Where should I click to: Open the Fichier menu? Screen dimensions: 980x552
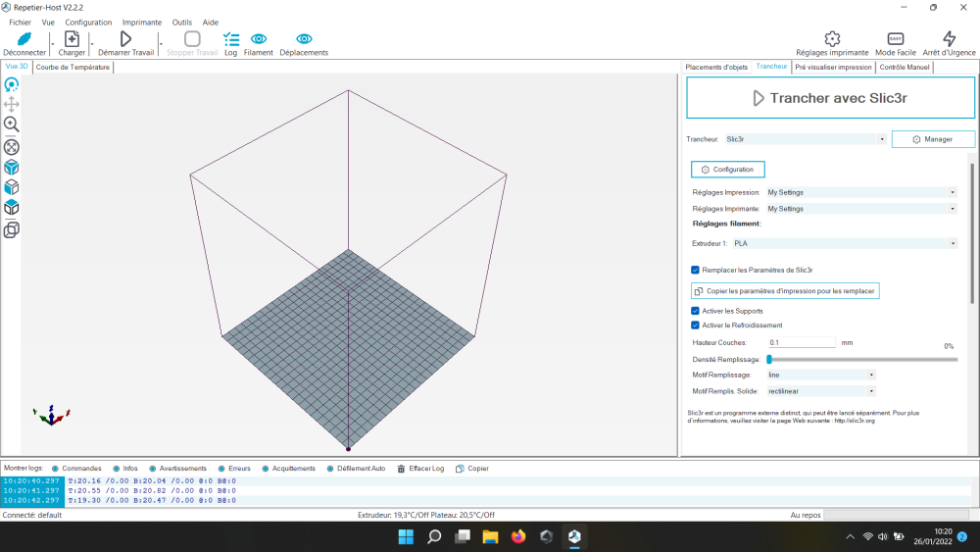[20, 23]
